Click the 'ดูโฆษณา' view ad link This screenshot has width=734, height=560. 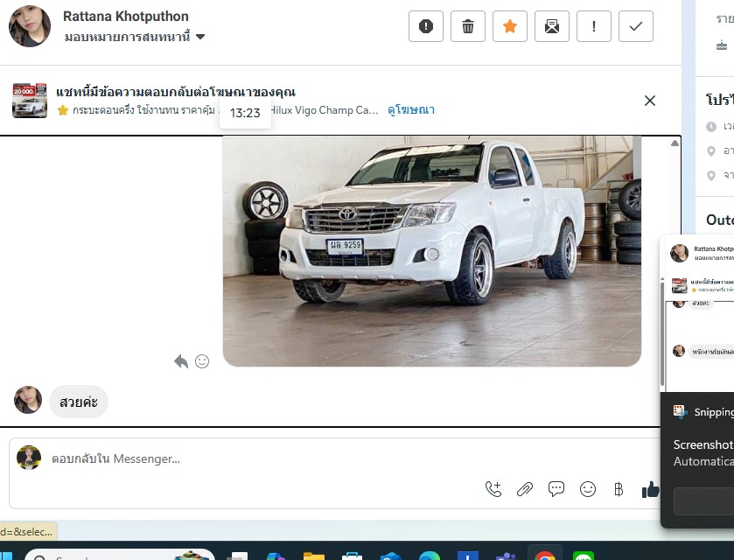tap(411, 110)
